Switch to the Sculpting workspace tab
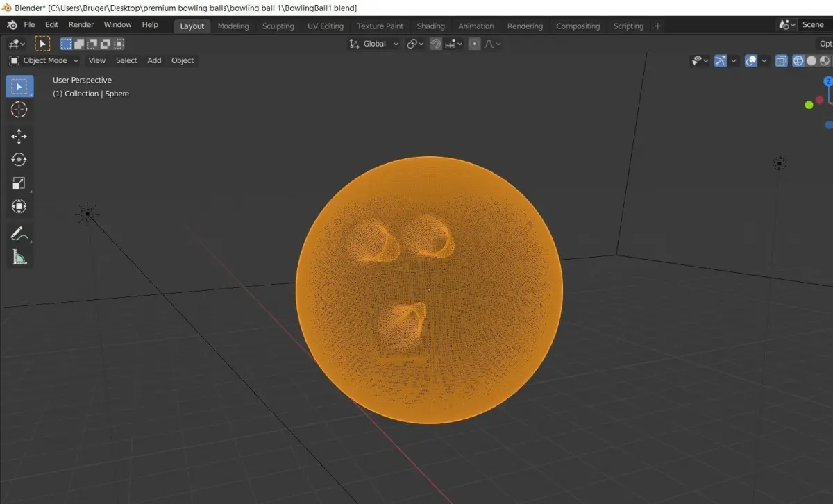This screenshot has height=504, width=833. 278,26
